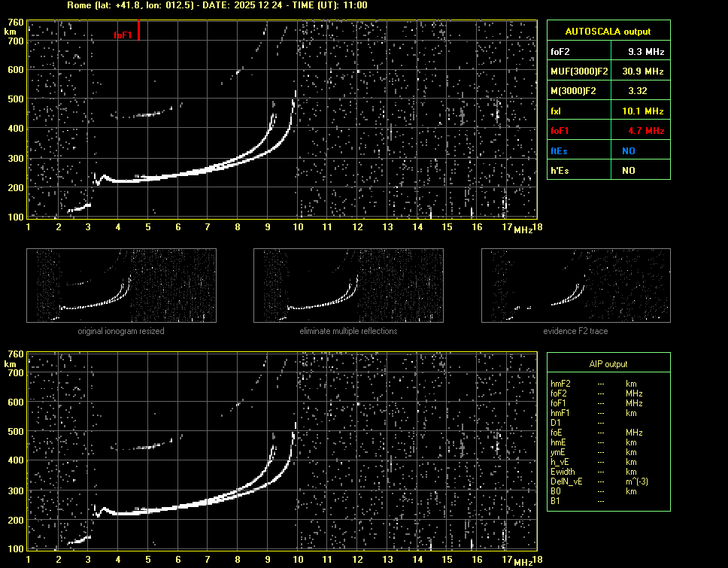Screen dimensions: 728x568
Task: Click the AUTOSCALA output header
Action: (608, 32)
